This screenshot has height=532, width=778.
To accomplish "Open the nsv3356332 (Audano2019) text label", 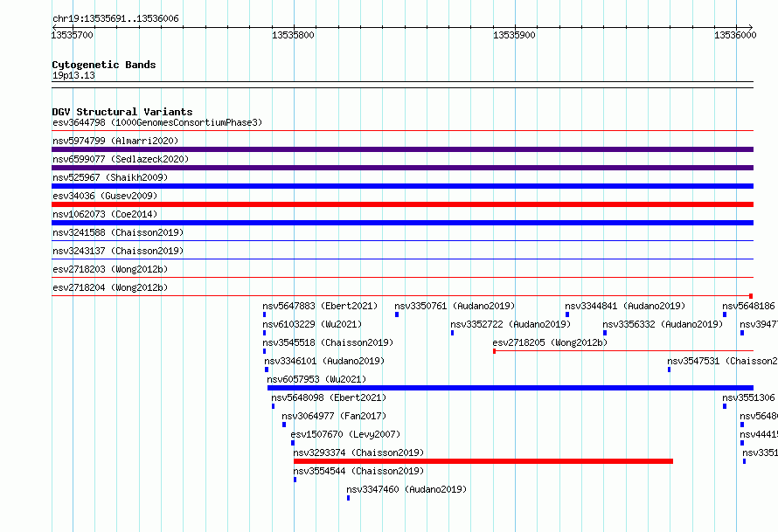I will [x=663, y=324].
